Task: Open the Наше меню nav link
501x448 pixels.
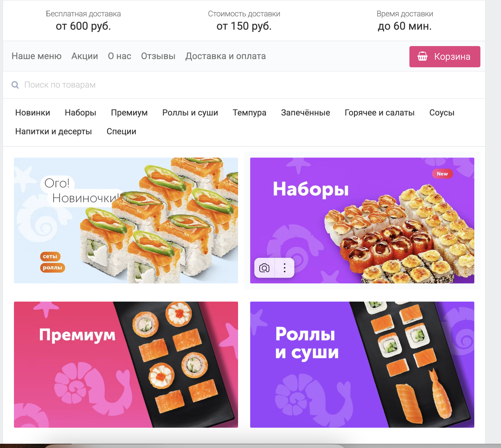Action: pyautogui.click(x=36, y=56)
